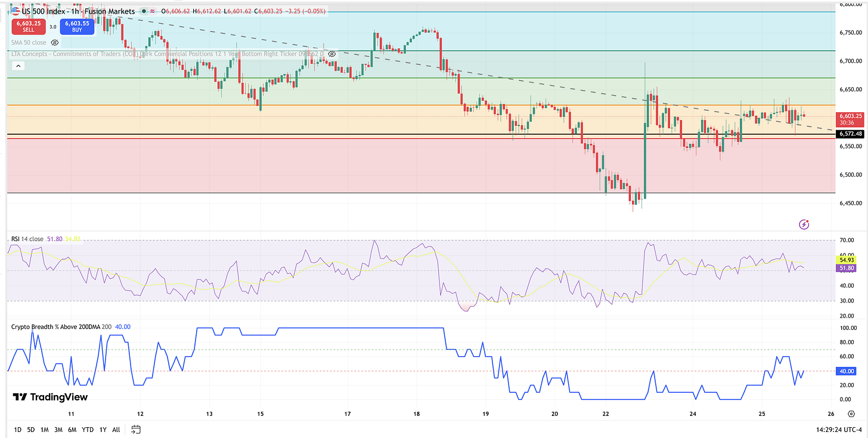Select the 5D time range

click(x=32, y=430)
